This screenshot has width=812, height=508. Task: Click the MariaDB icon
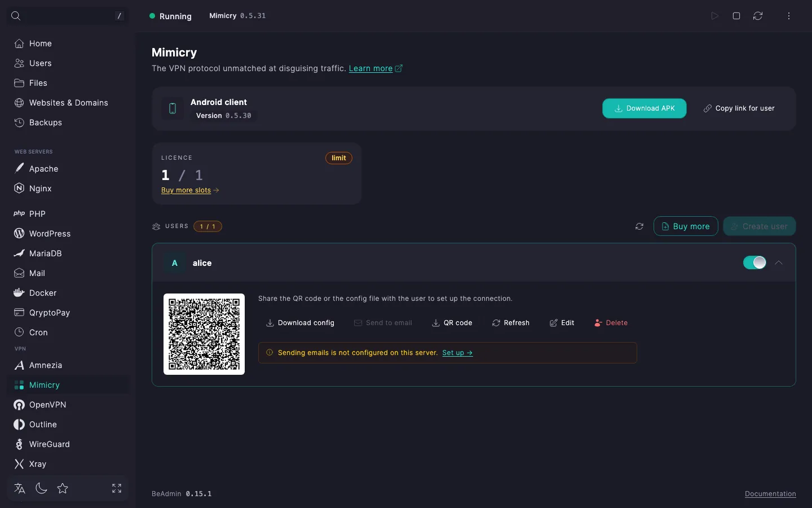(19, 253)
